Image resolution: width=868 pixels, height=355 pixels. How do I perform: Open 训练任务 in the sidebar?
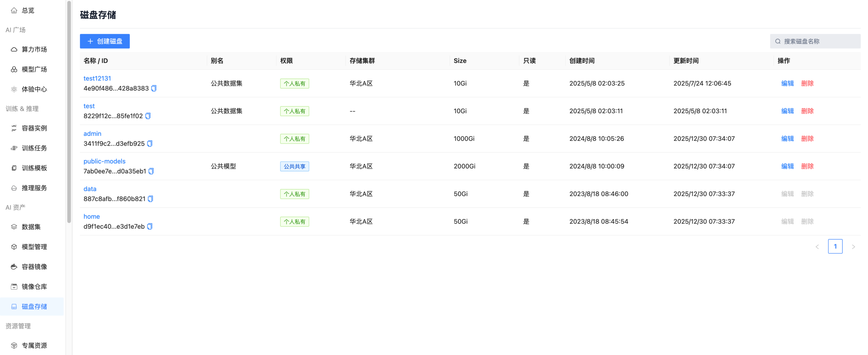[x=34, y=148]
